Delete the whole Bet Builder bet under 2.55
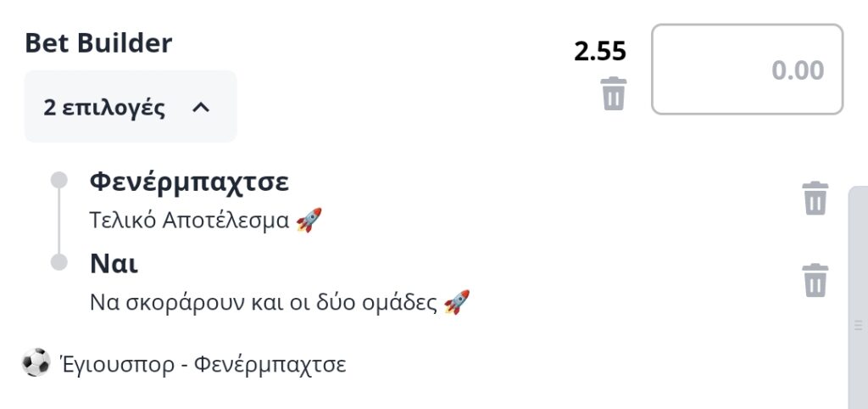The image size is (868, 409). 614,93
